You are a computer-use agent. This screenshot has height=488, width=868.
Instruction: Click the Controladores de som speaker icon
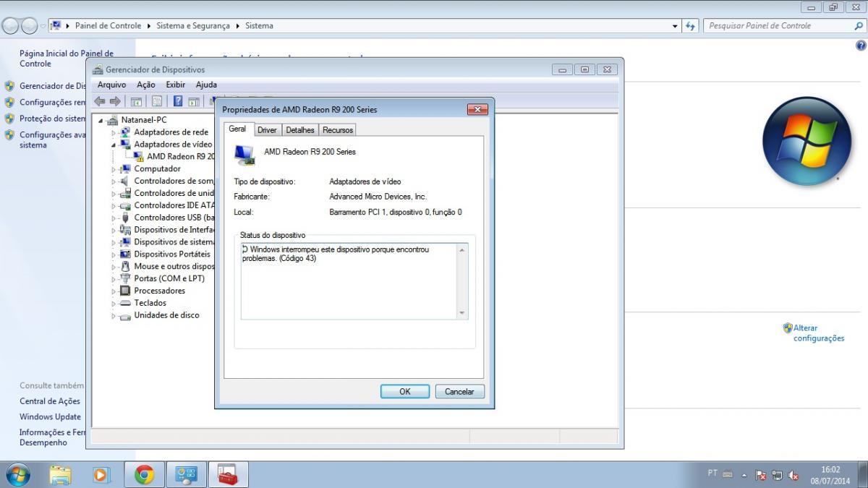125,181
